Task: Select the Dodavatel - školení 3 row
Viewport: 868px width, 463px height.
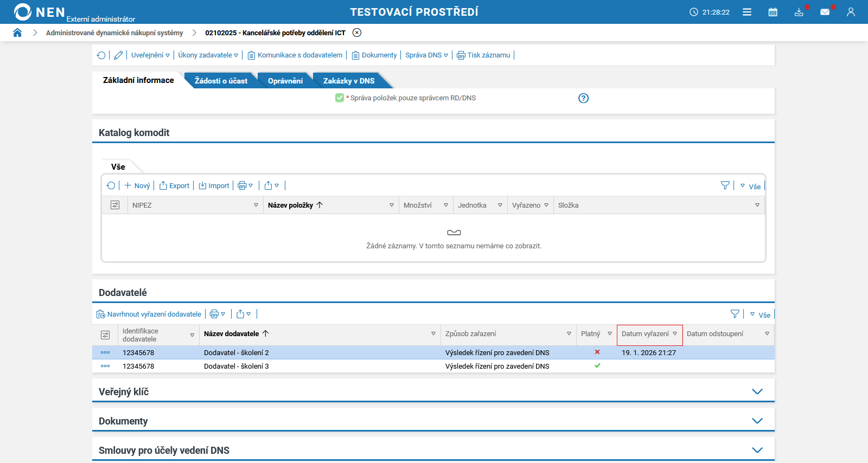Action: coord(237,366)
